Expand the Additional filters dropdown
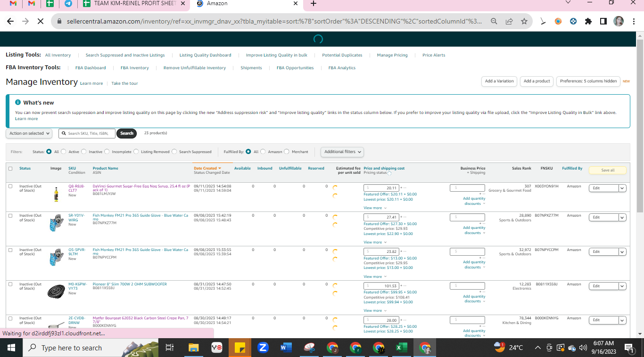Screen dimensions: 644x357 click(x=342, y=152)
